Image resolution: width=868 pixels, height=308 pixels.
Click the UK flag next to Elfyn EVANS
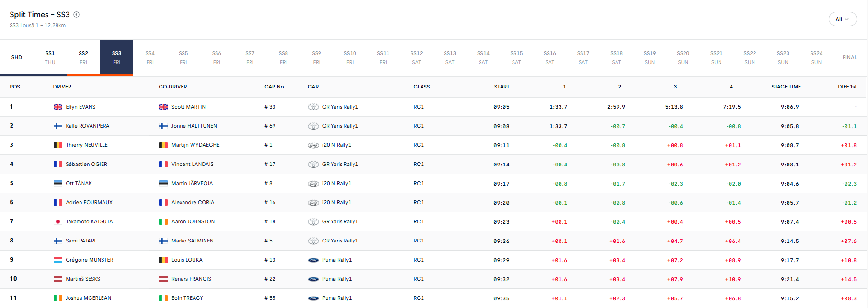click(x=58, y=107)
